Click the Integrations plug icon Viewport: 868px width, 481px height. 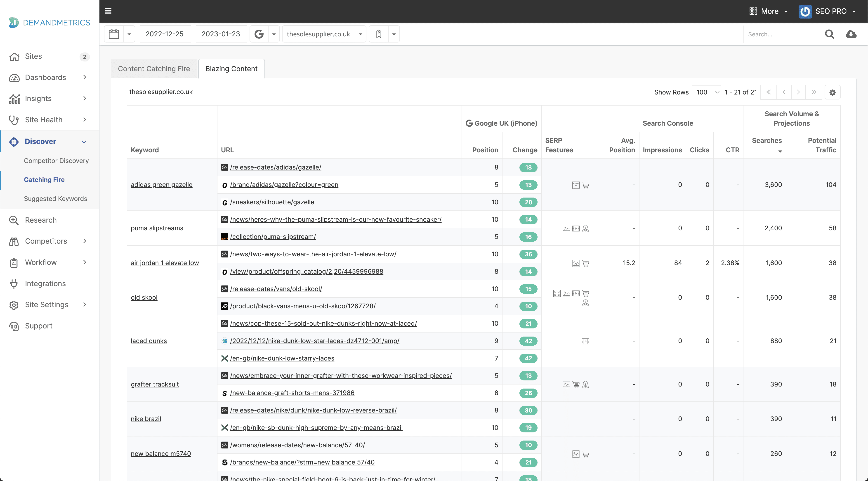point(14,284)
